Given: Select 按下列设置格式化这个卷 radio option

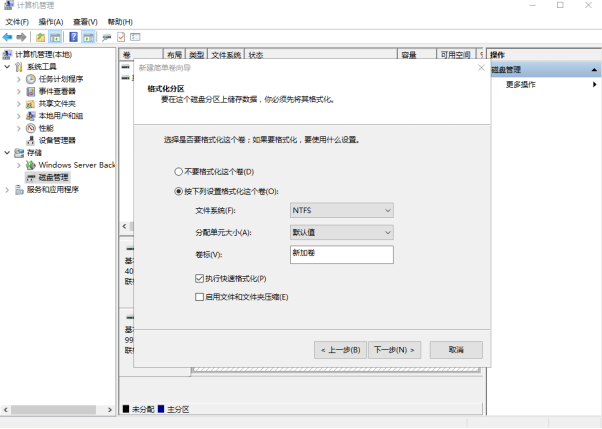Looking at the screenshot, I should pyautogui.click(x=179, y=191).
